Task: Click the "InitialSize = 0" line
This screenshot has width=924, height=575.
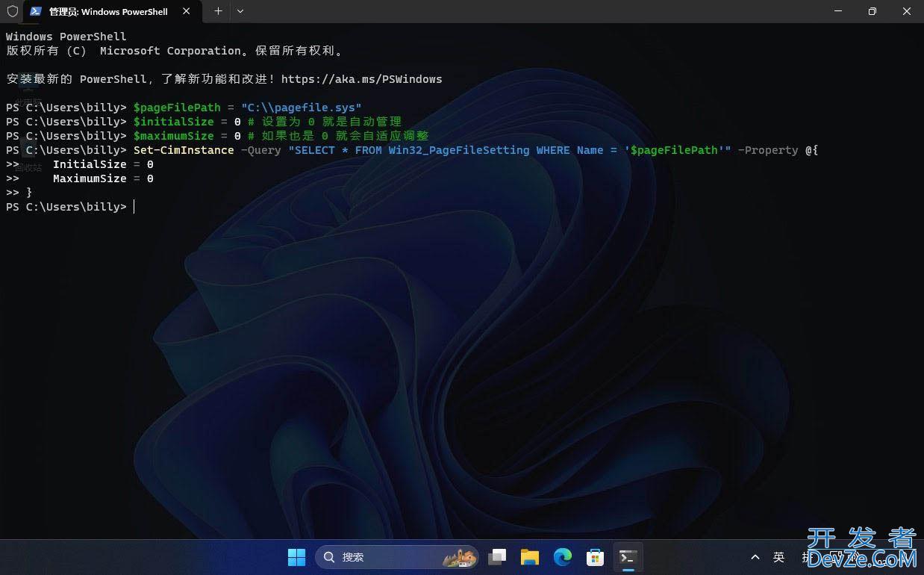Action: (103, 164)
